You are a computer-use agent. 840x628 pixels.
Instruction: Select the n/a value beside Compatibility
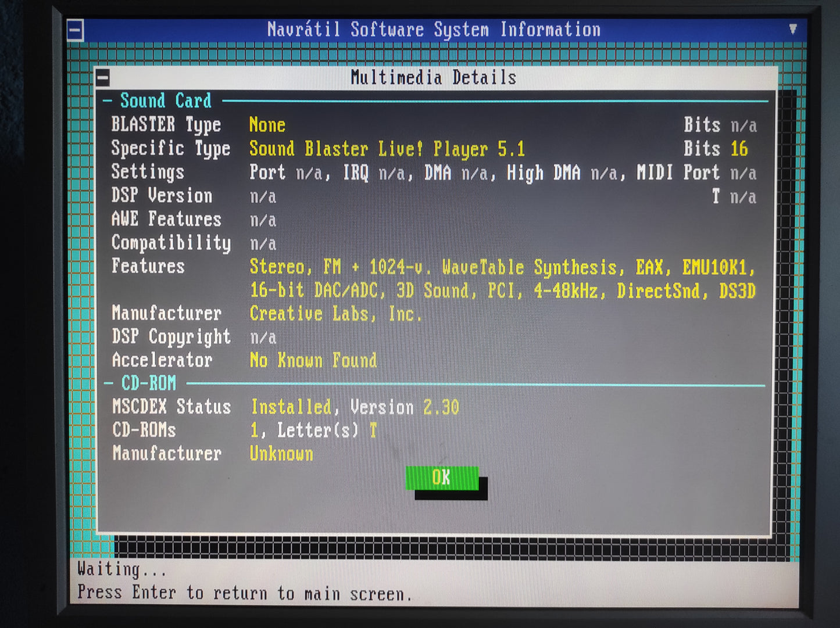263,244
